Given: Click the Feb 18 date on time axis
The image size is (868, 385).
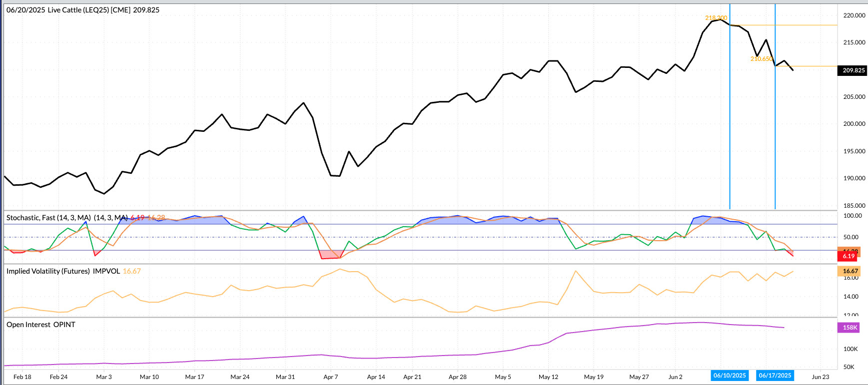Looking at the screenshot, I should click(22, 377).
